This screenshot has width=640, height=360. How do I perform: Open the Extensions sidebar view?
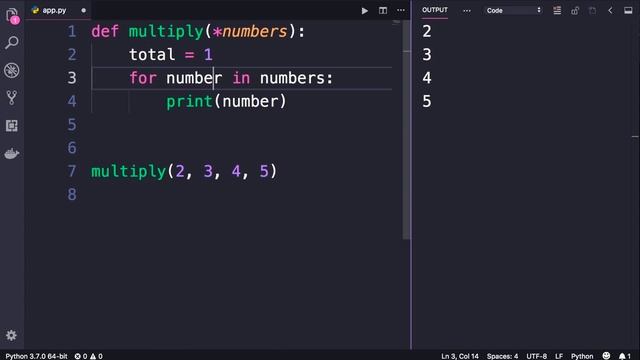pyautogui.click(x=12, y=126)
